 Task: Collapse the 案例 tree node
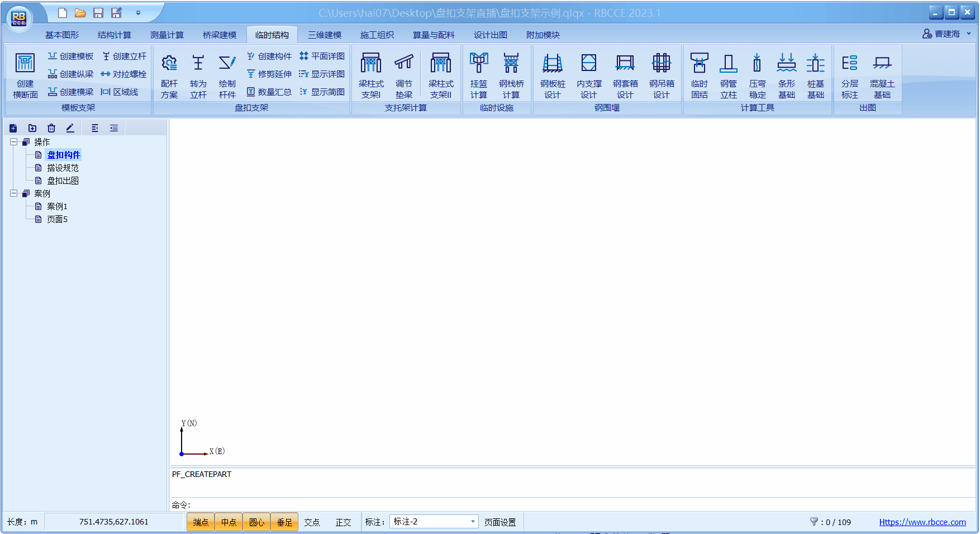pos(13,193)
